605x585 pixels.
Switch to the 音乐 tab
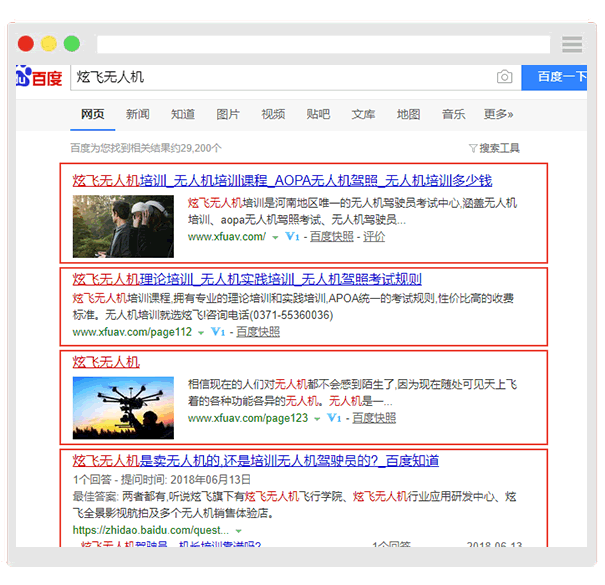[454, 114]
